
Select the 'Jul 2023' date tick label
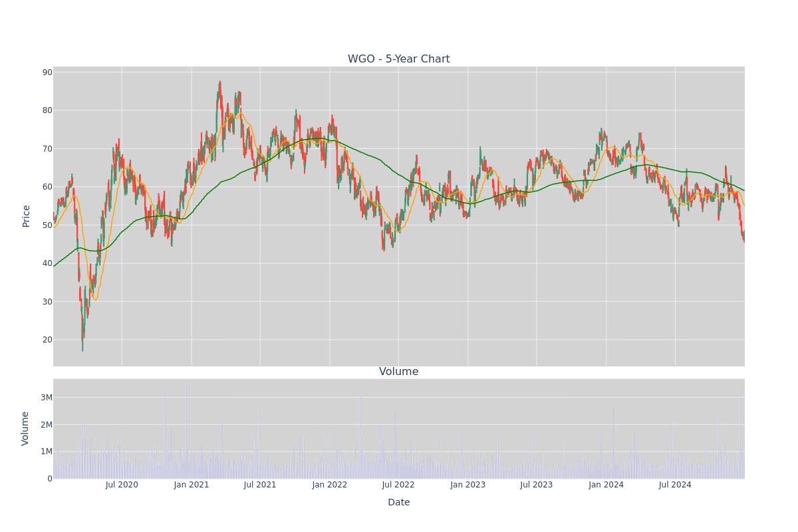click(537, 485)
